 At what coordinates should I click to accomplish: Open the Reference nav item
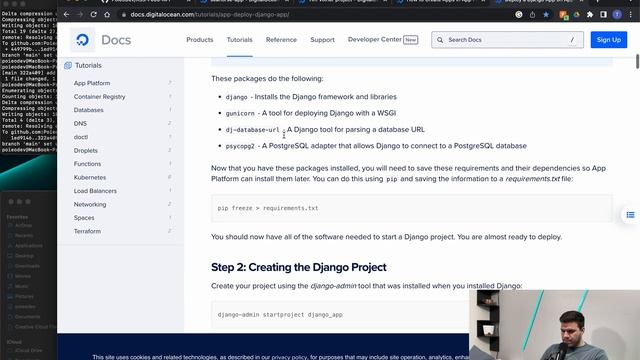coord(281,40)
